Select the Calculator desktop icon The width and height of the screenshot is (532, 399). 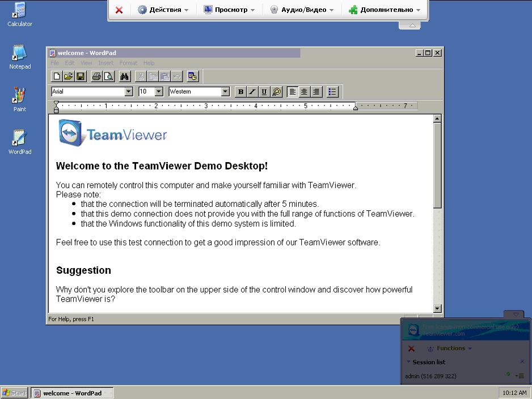pyautogui.click(x=20, y=15)
